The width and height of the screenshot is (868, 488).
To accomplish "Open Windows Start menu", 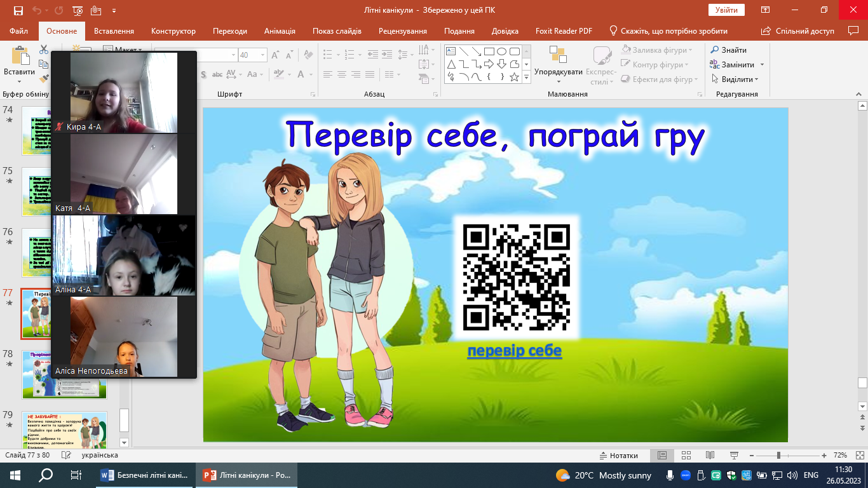I will tap(15, 475).
